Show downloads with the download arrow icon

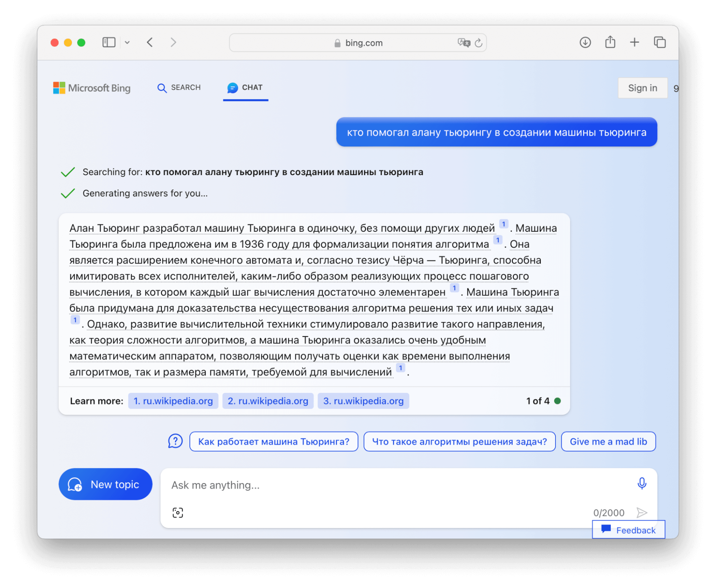tap(585, 42)
